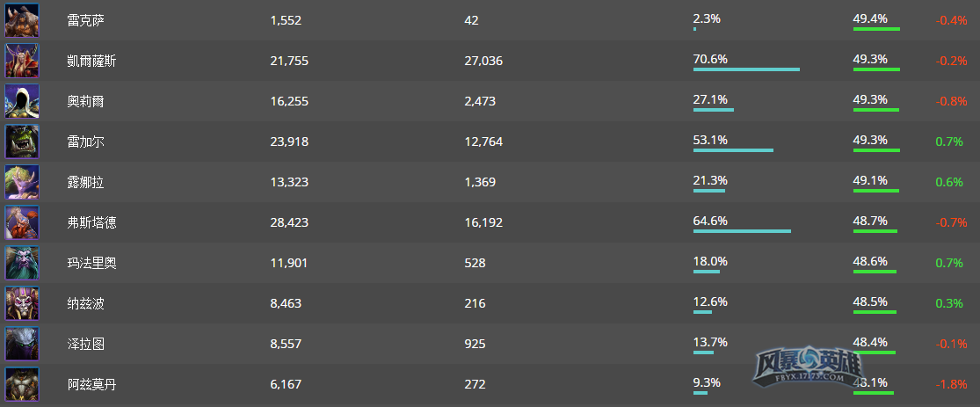980x407 pixels.
Task: Click the 64.6% popularity bar
Action: click(x=742, y=230)
